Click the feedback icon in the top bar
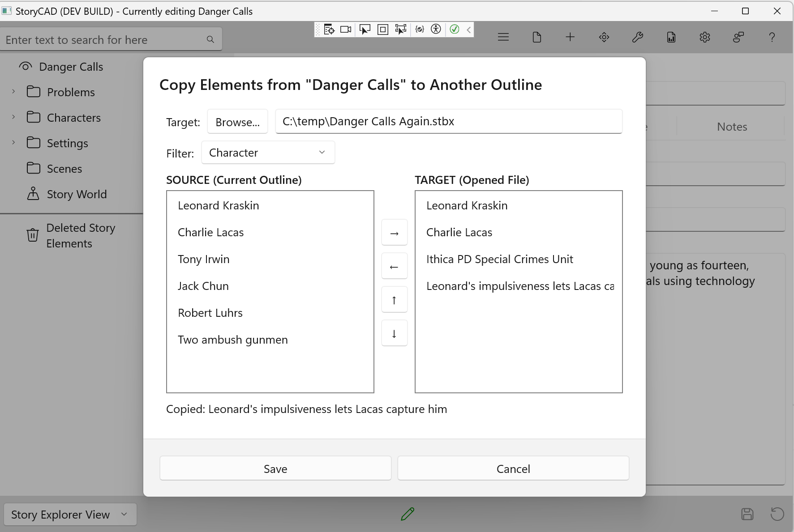Viewport: 794px width, 532px height. coord(738,37)
